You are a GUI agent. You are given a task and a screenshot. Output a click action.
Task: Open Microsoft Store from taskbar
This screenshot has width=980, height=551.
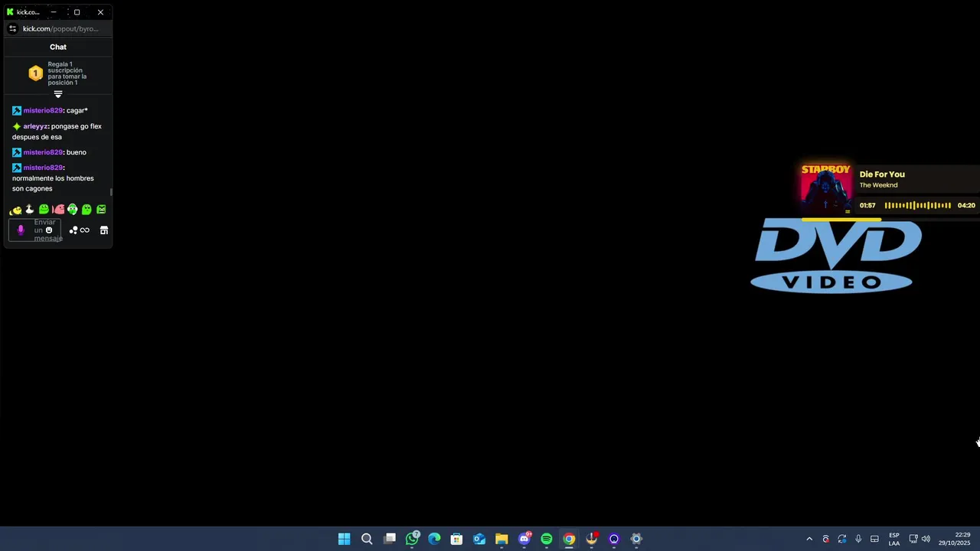point(456,539)
